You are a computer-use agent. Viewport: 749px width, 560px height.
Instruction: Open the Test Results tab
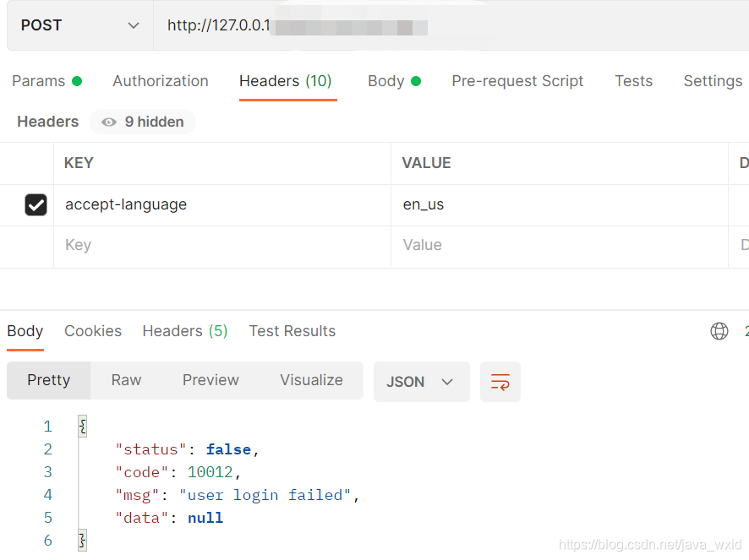click(292, 331)
